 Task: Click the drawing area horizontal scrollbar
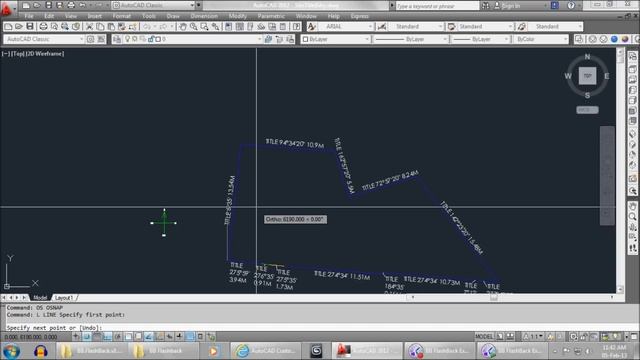click(512, 298)
